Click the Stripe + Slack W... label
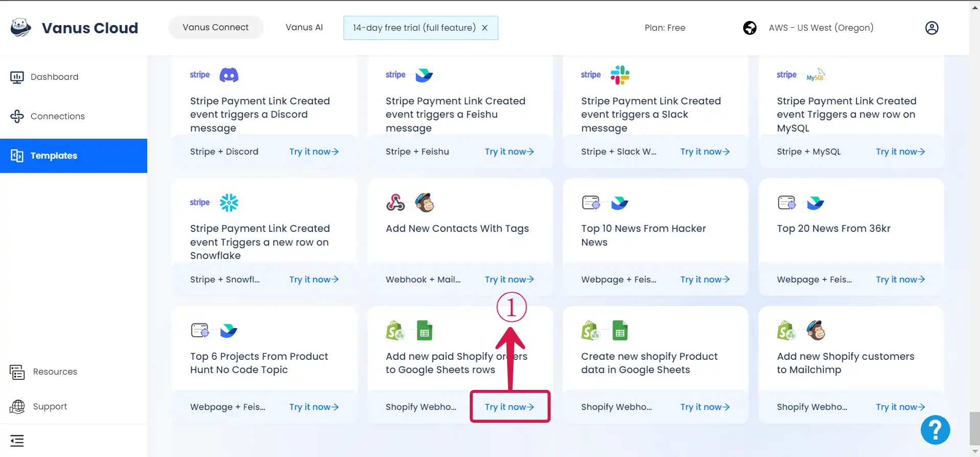 click(x=619, y=151)
